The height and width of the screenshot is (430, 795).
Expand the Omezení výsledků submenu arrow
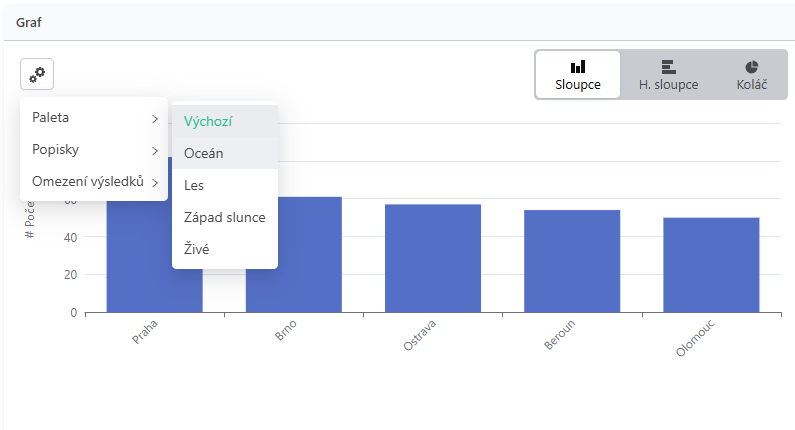[x=155, y=183]
